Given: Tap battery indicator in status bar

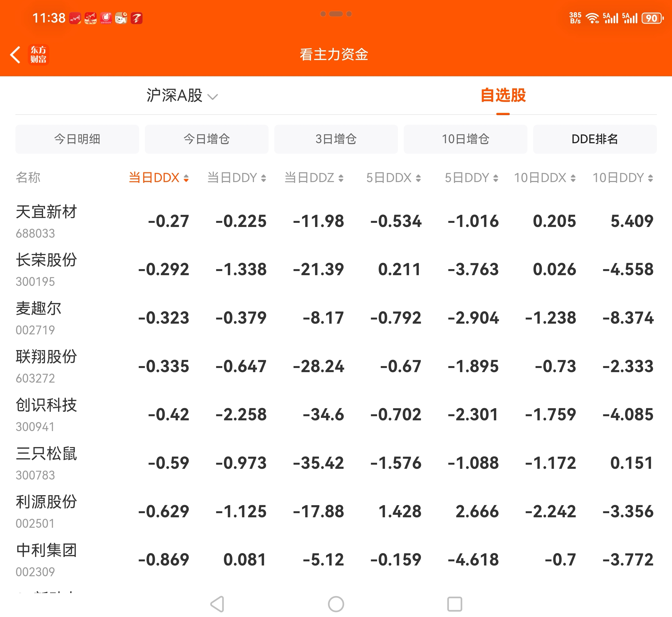Looking at the screenshot, I should pos(652,18).
